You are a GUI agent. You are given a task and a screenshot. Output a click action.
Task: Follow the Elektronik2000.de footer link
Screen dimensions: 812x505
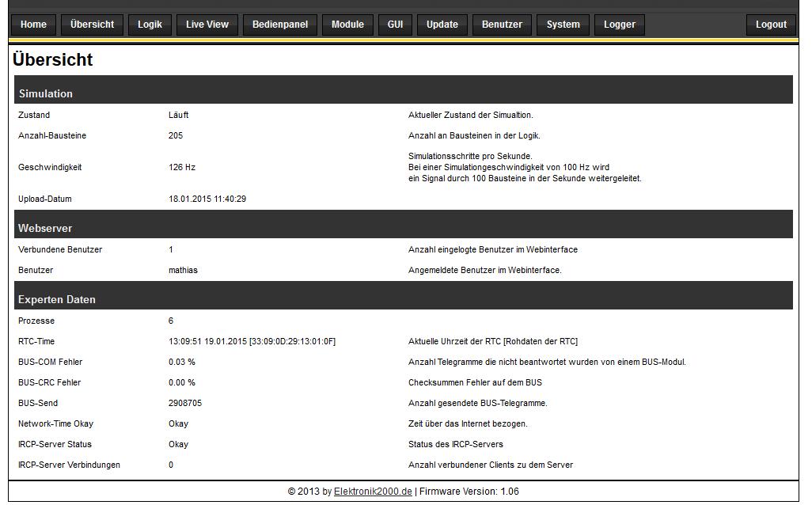point(373,492)
